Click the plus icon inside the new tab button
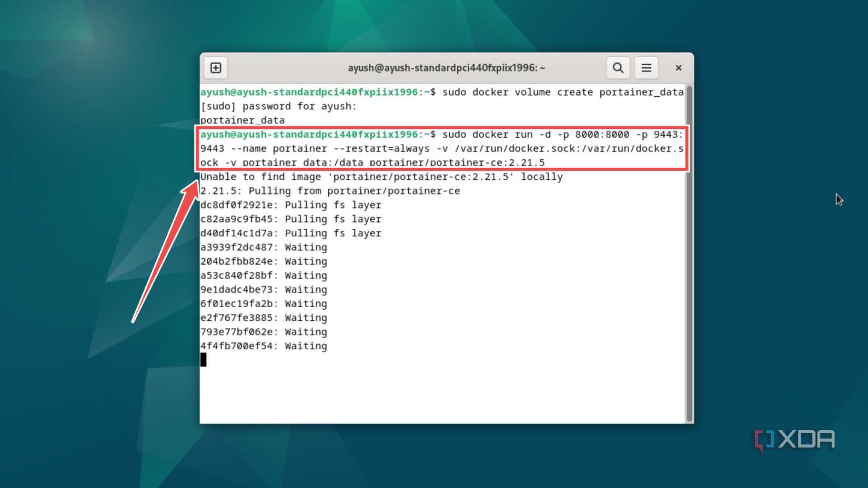 pos(215,67)
